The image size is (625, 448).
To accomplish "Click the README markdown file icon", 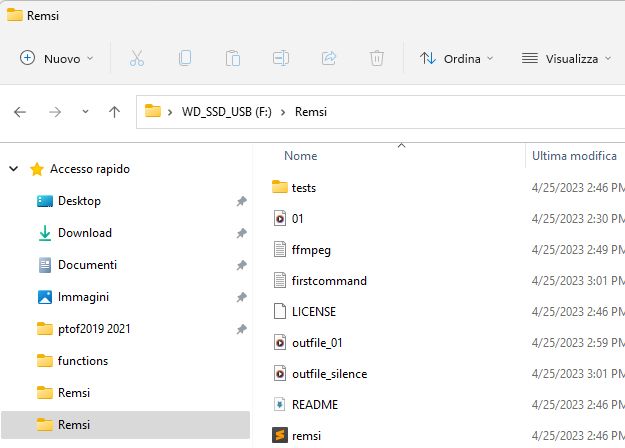I will point(280,405).
